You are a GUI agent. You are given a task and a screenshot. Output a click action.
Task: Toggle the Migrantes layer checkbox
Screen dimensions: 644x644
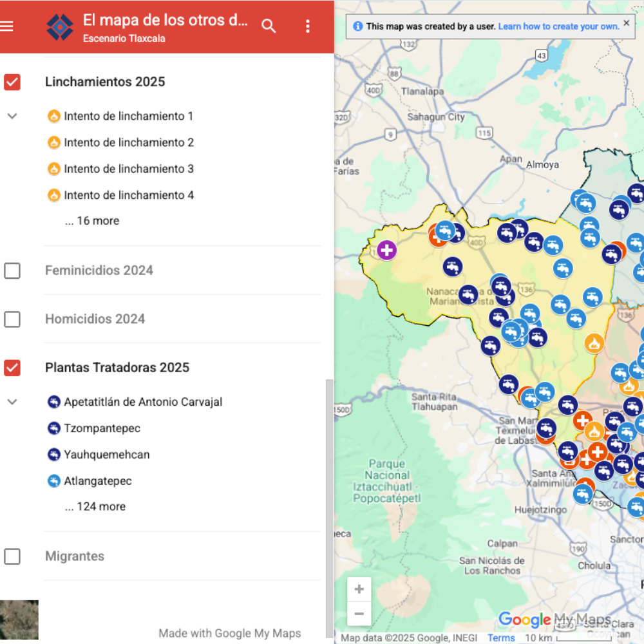pos(12,556)
